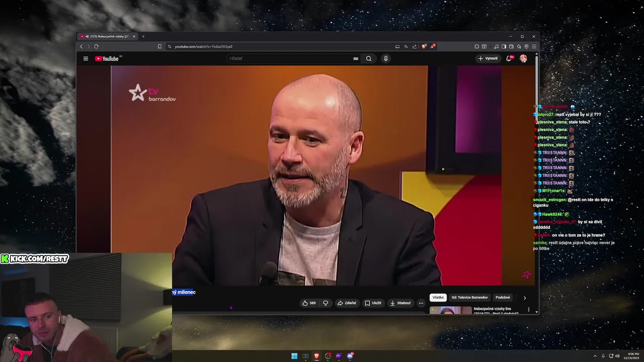Click the Vytvoriť create button

tap(488, 58)
